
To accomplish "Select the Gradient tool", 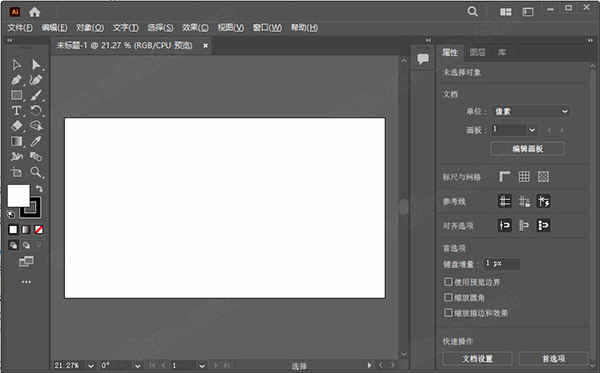I will point(16,141).
